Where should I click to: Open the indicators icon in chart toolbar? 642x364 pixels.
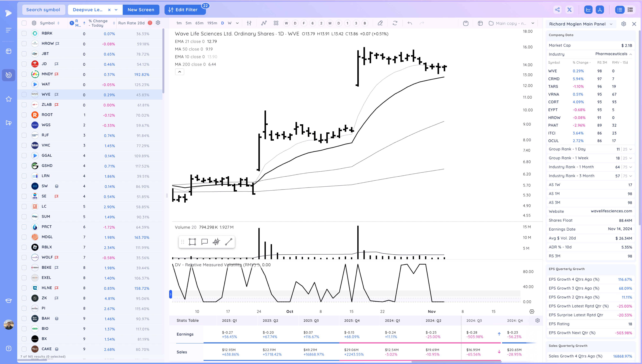(x=264, y=23)
